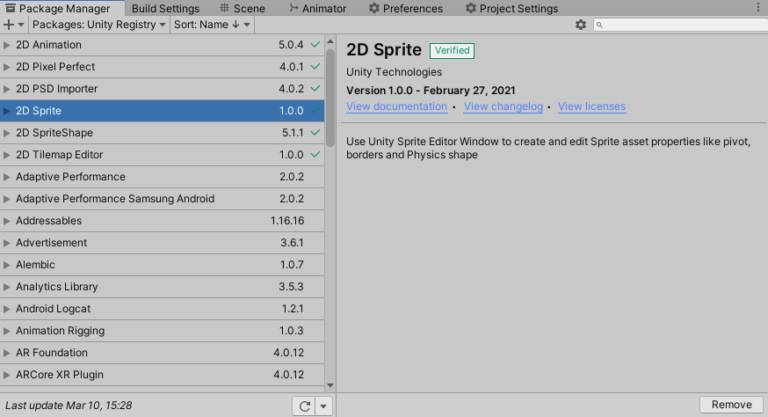Click the package search field
Screen dimensions: 768x417
click(680, 25)
